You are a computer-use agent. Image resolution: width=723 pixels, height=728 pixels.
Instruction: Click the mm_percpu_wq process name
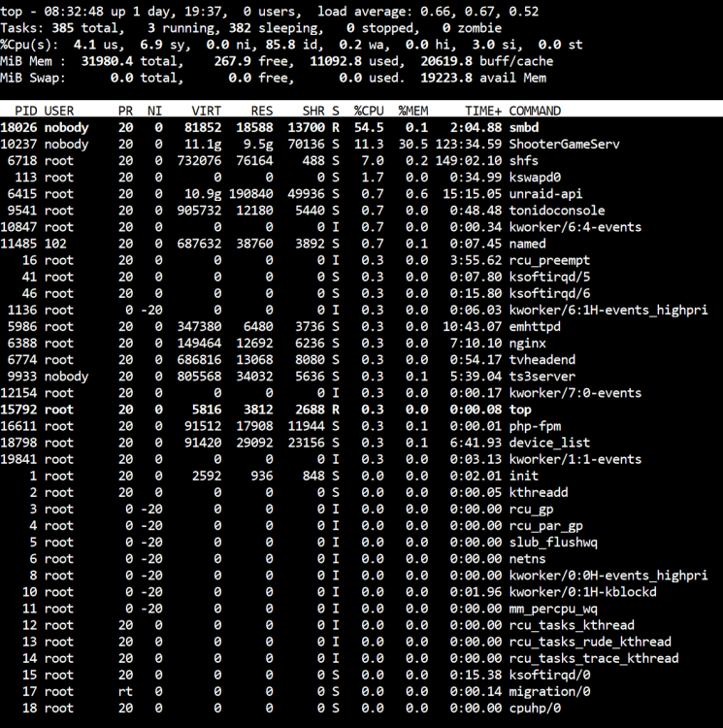[x=553, y=609]
